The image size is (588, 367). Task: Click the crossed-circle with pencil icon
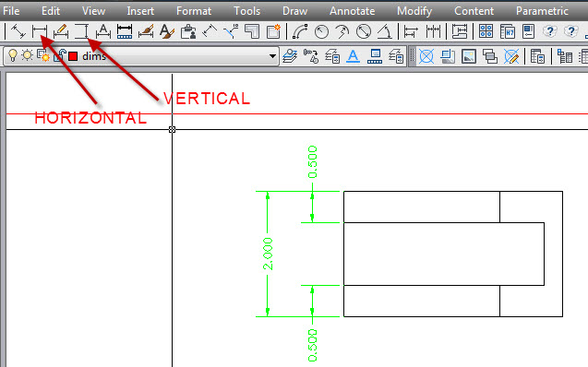511,56
